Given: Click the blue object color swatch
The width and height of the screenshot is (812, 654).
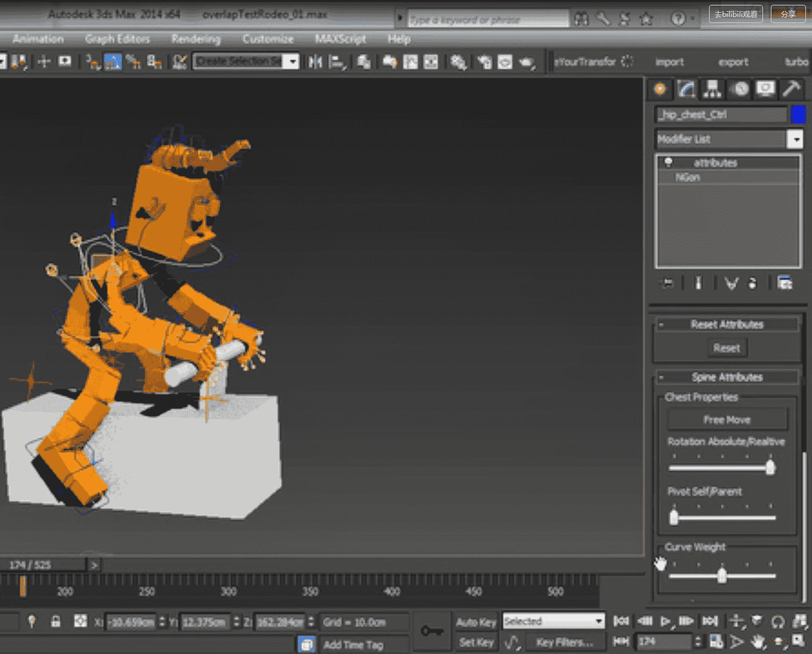Looking at the screenshot, I should click(x=798, y=114).
